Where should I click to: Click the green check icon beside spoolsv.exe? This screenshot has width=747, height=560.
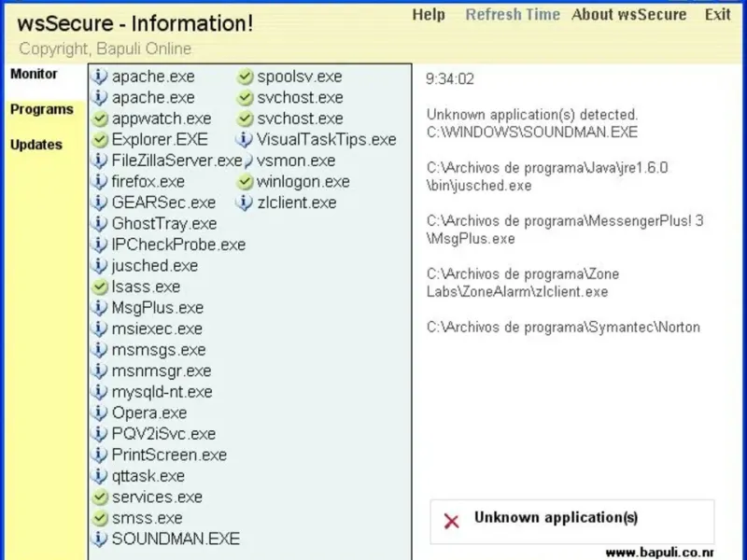[x=245, y=77]
